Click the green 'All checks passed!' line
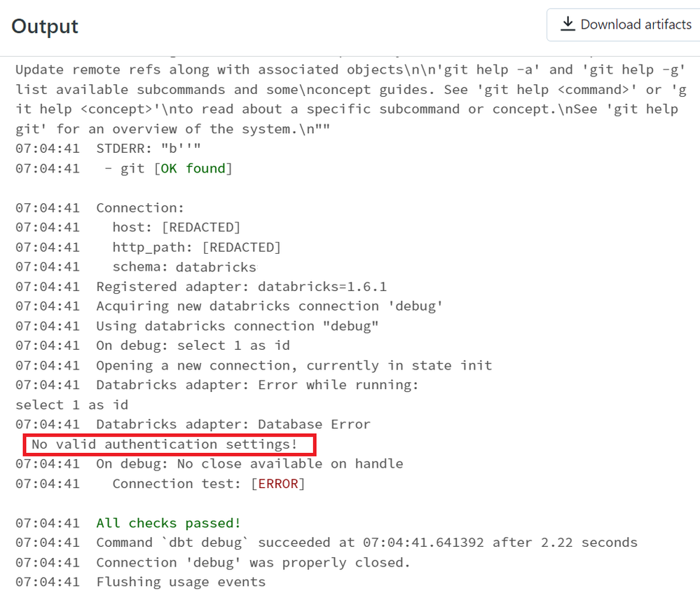 point(169,523)
